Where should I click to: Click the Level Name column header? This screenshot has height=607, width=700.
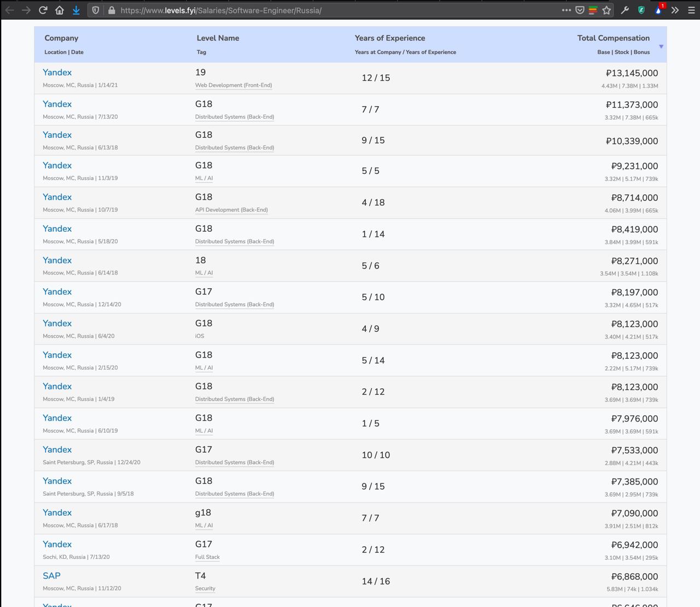coord(218,38)
